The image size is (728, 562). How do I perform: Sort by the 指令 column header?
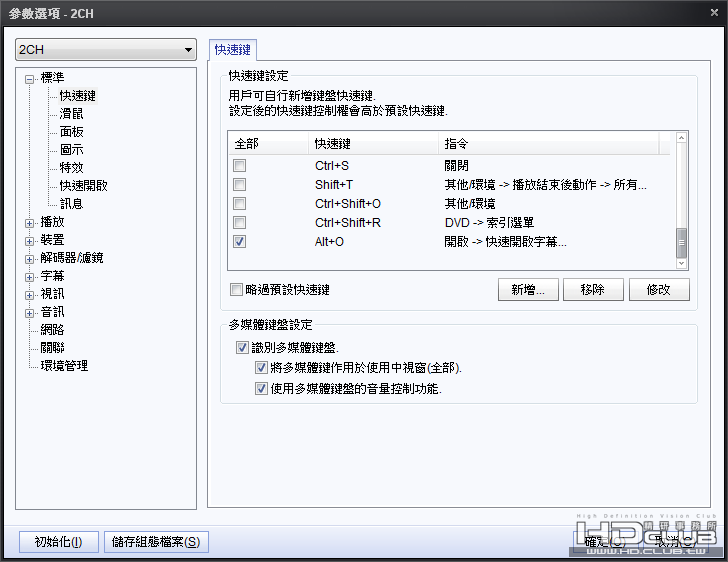click(x=548, y=144)
